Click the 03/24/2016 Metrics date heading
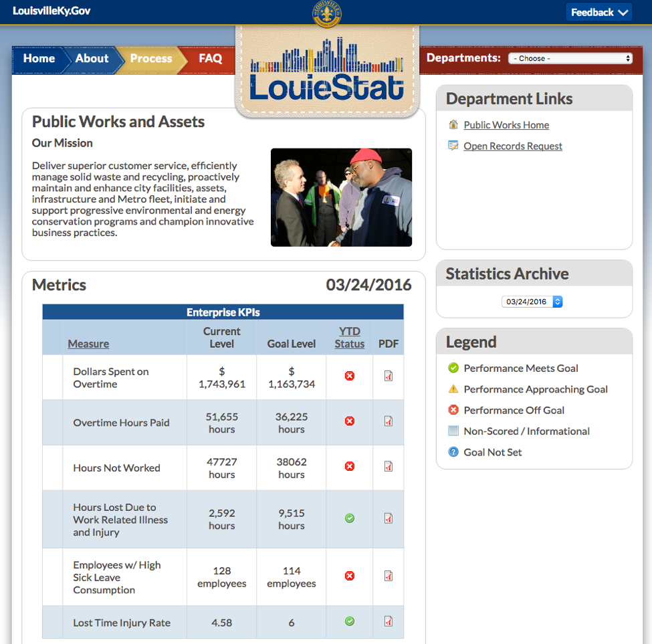 pyautogui.click(x=368, y=285)
